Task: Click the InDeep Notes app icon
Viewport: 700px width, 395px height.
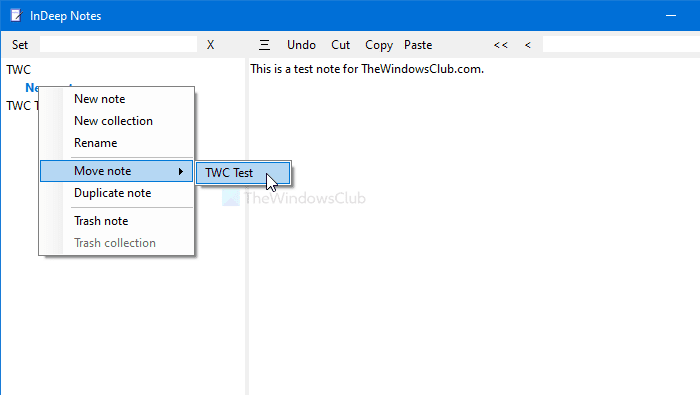Action: [x=16, y=16]
